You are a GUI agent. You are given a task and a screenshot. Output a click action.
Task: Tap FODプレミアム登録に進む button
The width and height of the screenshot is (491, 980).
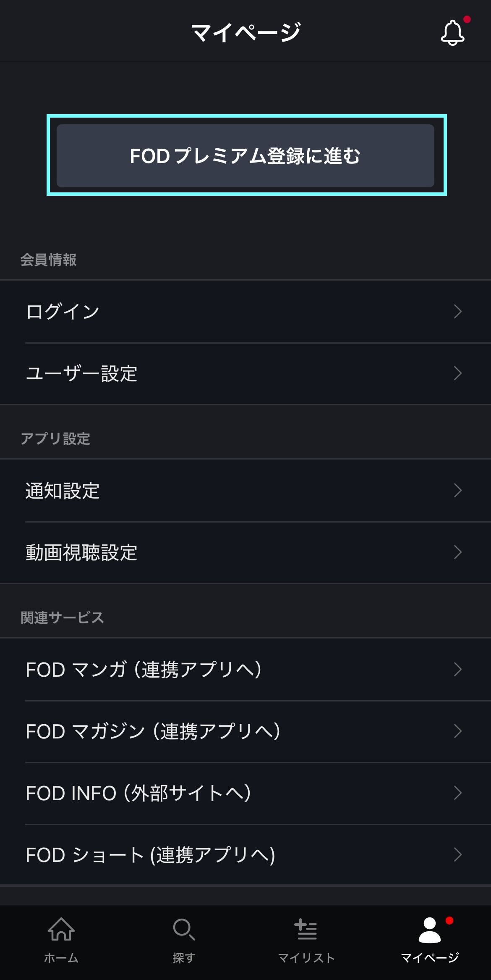(x=245, y=155)
